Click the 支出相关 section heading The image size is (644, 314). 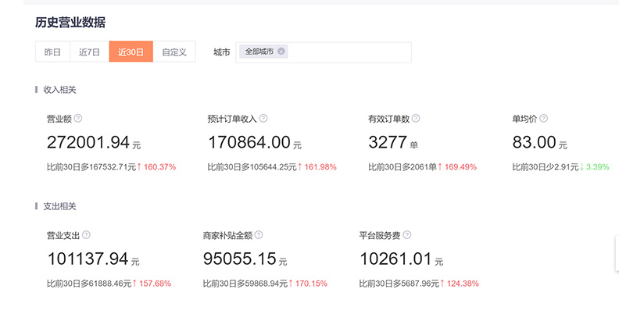coord(59,206)
